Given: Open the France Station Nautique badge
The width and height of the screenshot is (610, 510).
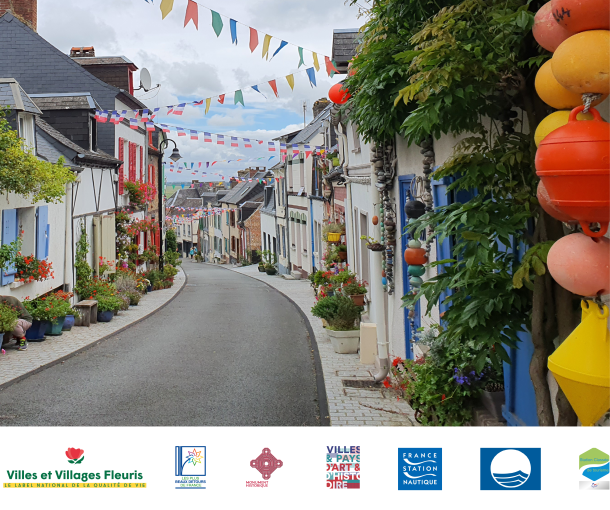Looking at the screenshot, I should click(420, 468).
